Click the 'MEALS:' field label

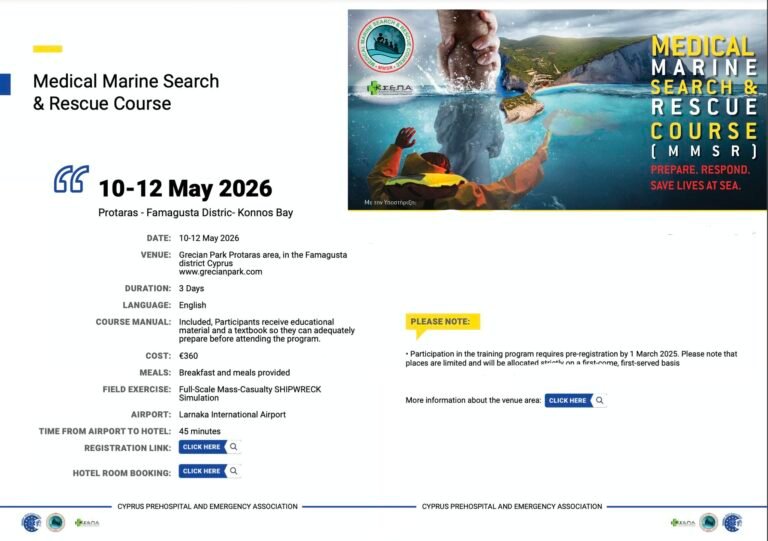click(x=155, y=373)
